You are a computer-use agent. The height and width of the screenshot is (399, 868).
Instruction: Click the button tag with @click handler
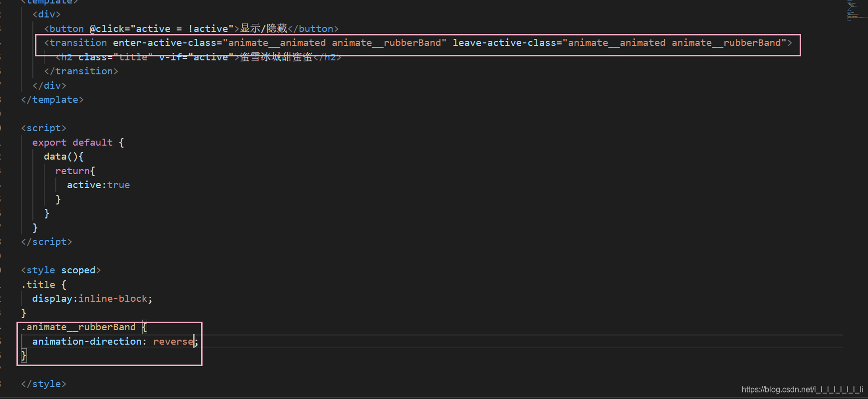pos(192,28)
